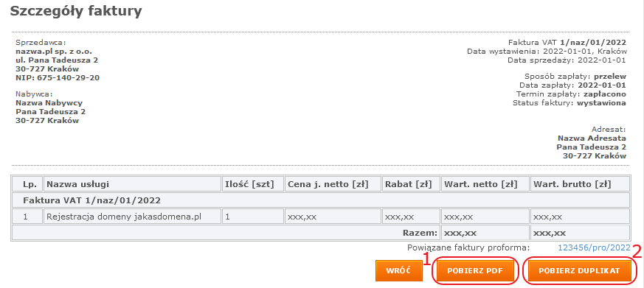Click the Sposób zapłaty przelew text

575,77
